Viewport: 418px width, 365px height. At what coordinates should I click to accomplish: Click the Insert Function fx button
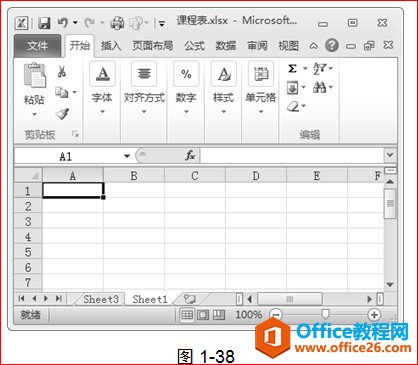[190, 156]
